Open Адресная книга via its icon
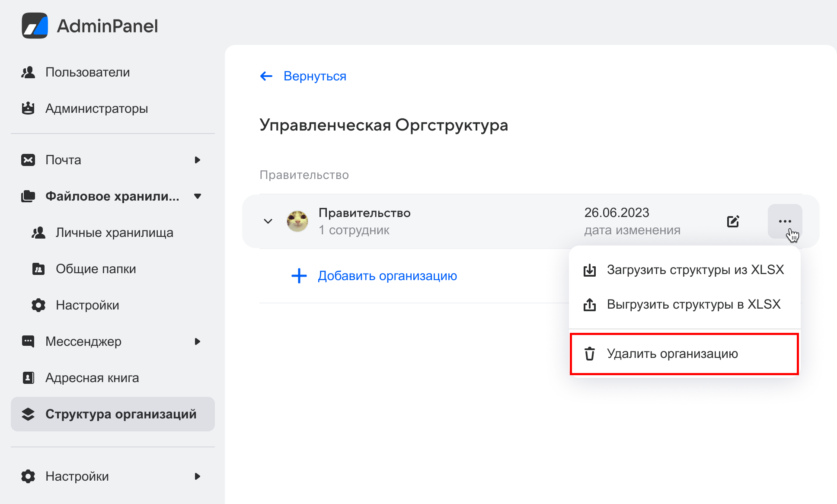837x504 pixels. click(28, 377)
